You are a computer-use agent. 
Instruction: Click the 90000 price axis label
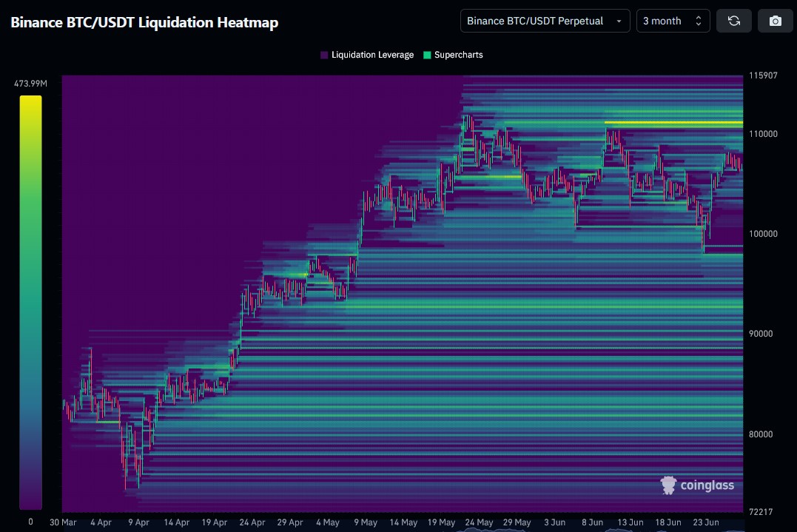click(x=761, y=334)
